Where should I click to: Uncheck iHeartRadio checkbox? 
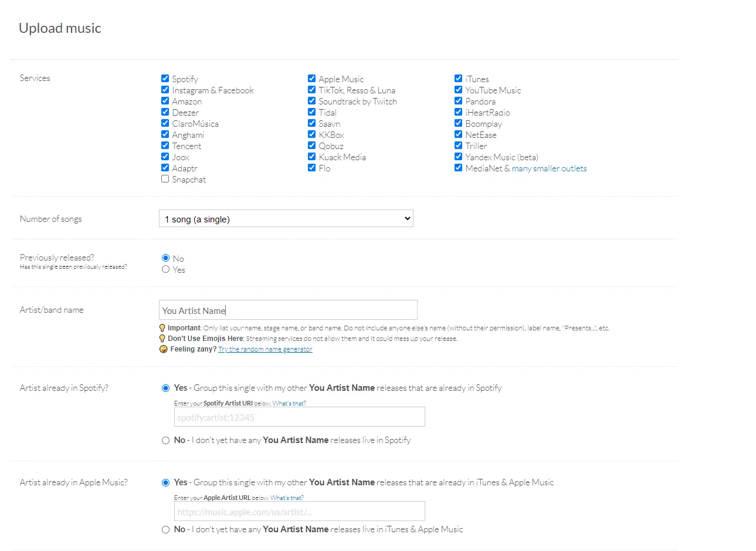pyautogui.click(x=459, y=112)
